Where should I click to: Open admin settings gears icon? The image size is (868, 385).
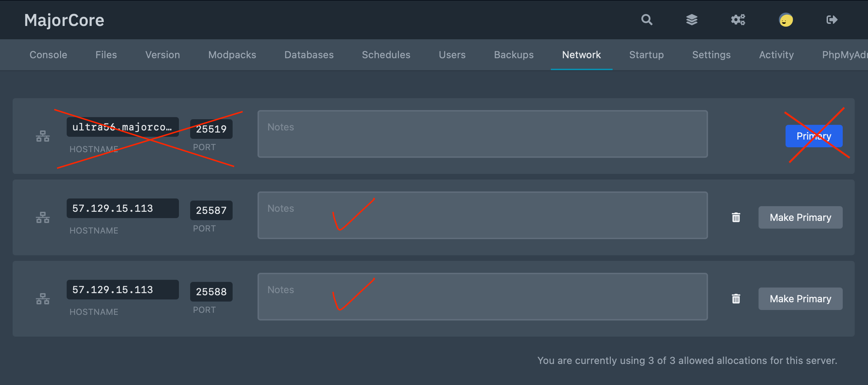738,20
